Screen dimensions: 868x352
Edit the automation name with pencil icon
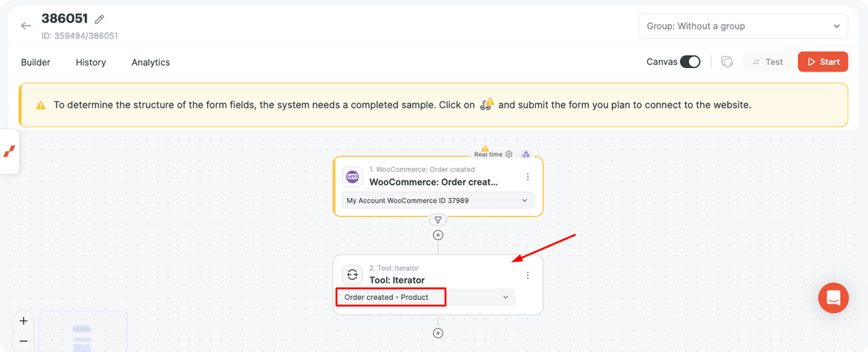[99, 20]
